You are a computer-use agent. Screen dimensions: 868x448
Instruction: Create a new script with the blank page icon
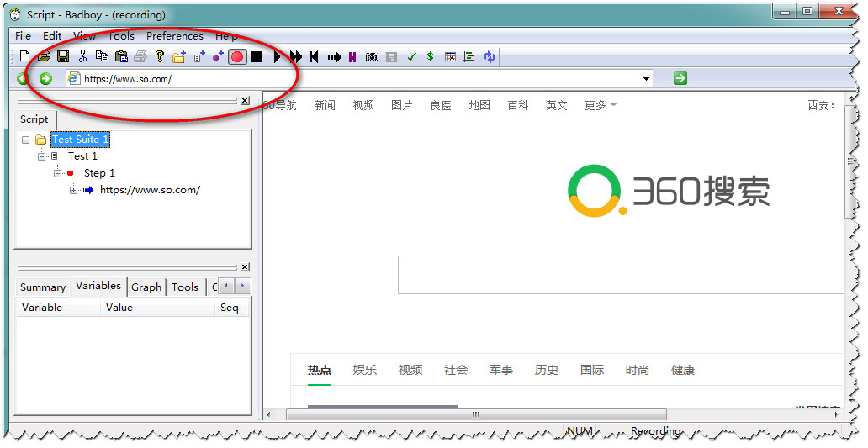coord(24,56)
